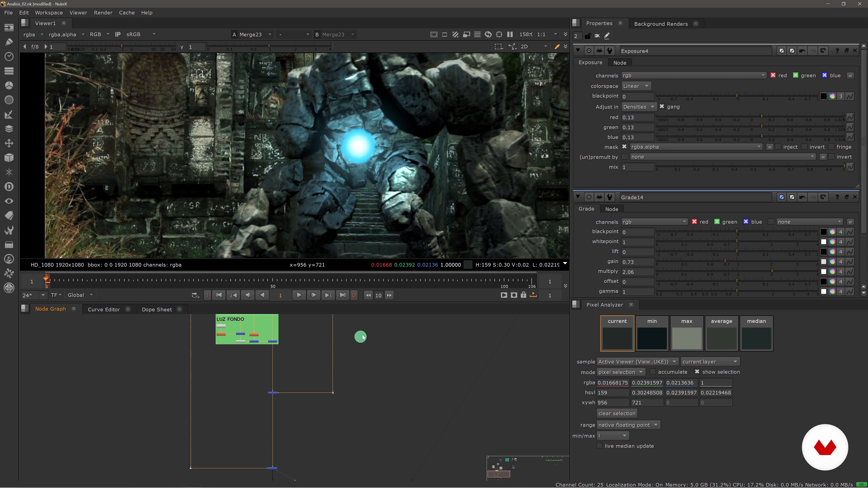Image resolution: width=868 pixels, height=488 pixels.
Task: Open the Render menu
Action: coord(103,12)
